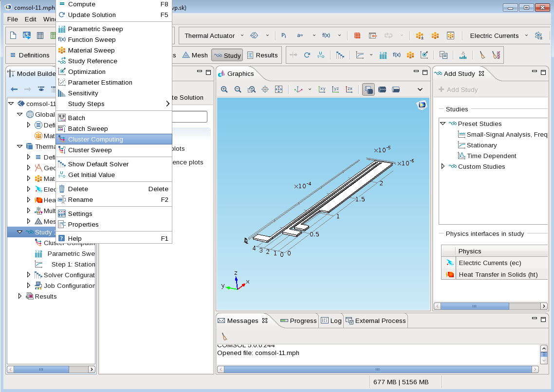Click the Zoom Out graphics icon
The height and width of the screenshot is (392, 554).
238,89
